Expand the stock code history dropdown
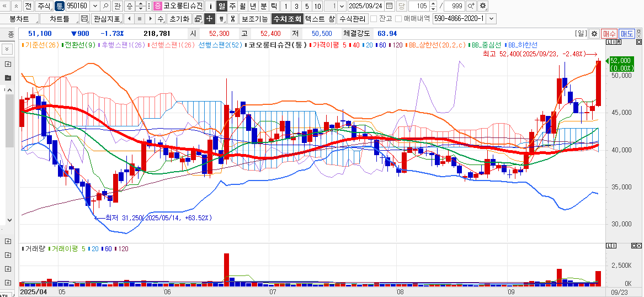The width and height of the screenshot is (644, 297). click(94, 6)
